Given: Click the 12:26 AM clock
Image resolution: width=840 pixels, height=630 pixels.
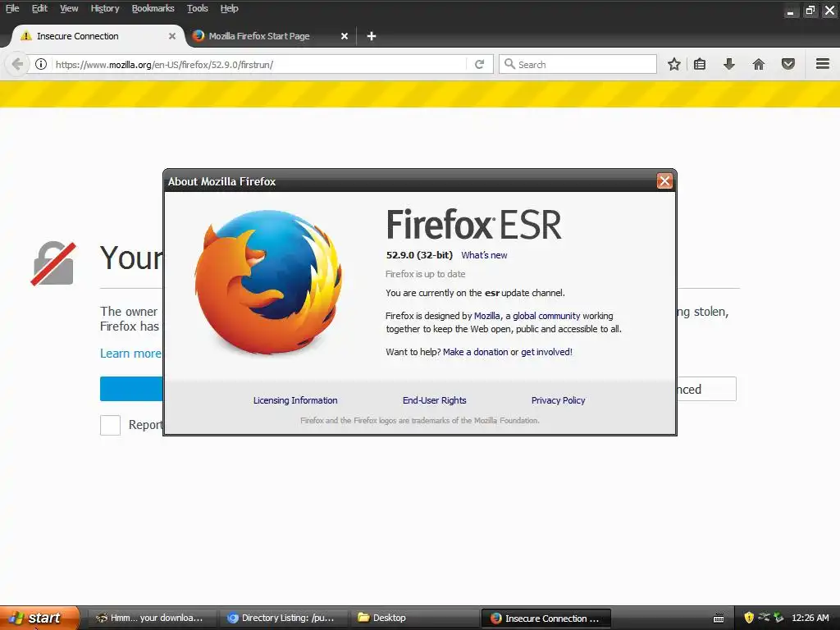Looking at the screenshot, I should click(810, 618).
